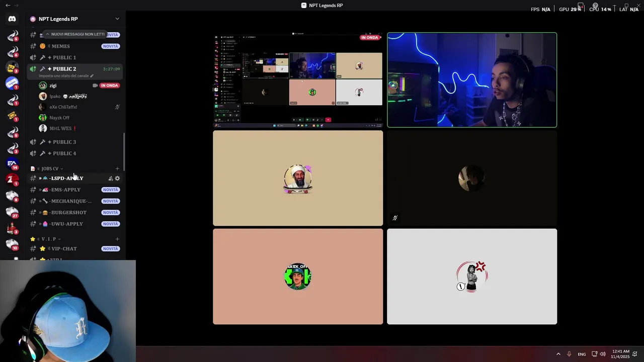Go back with the top-left back arrow
Viewport: 644px width, 362px height.
(x=8, y=5)
